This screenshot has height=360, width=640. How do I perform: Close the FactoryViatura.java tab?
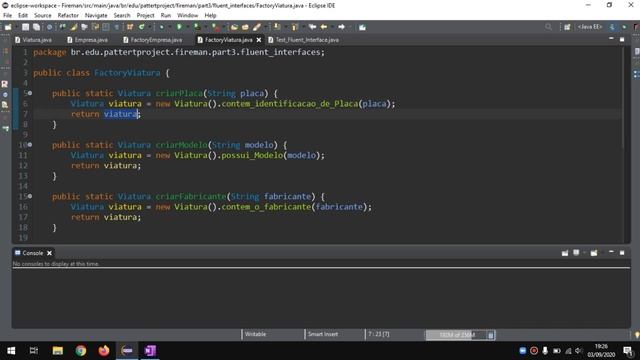click(x=259, y=40)
